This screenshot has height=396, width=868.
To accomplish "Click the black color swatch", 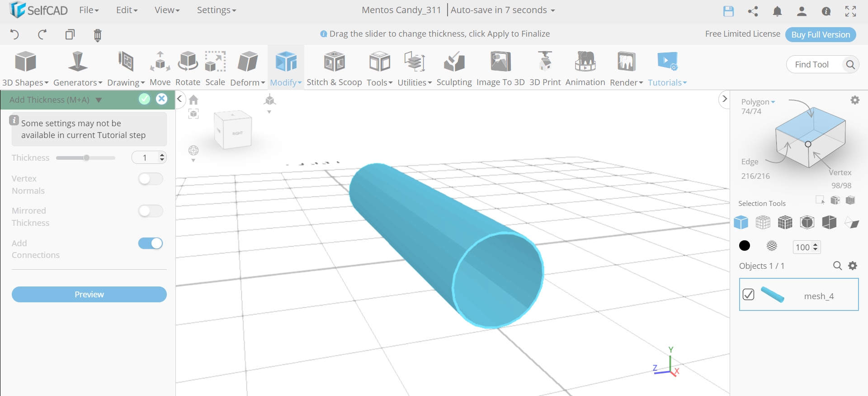I will click(x=745, y=245).
